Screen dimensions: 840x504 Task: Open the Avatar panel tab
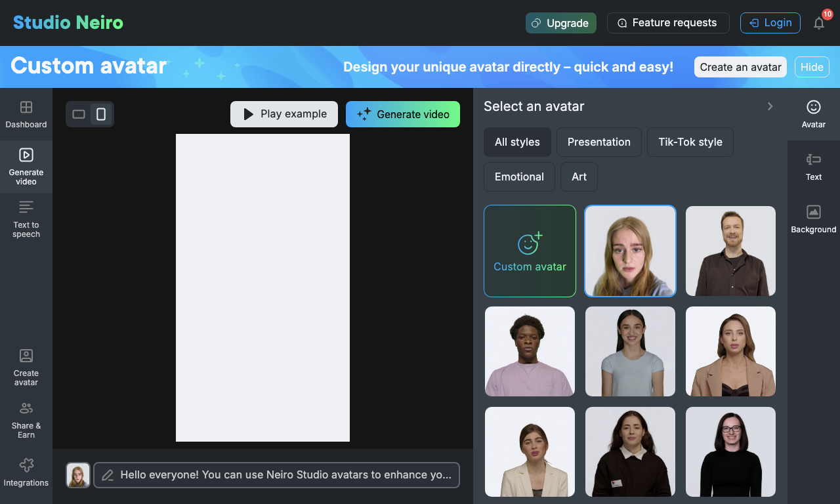814,114
